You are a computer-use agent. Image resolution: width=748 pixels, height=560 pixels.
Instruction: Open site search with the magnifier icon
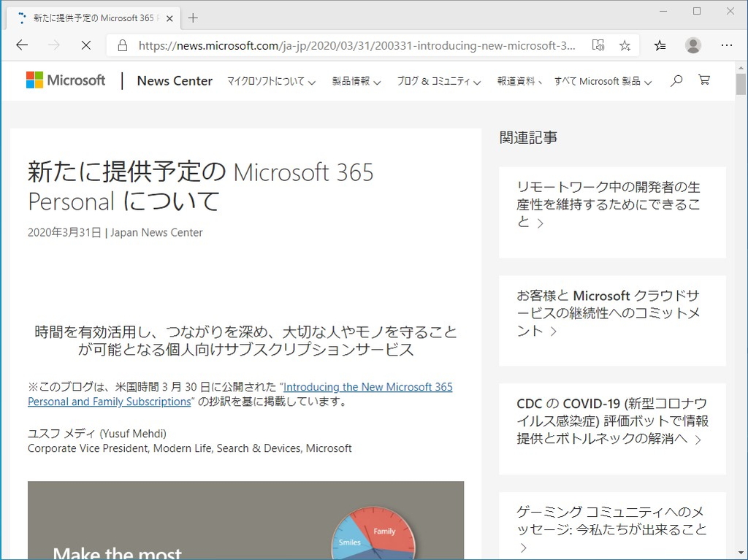pos(676,80)
